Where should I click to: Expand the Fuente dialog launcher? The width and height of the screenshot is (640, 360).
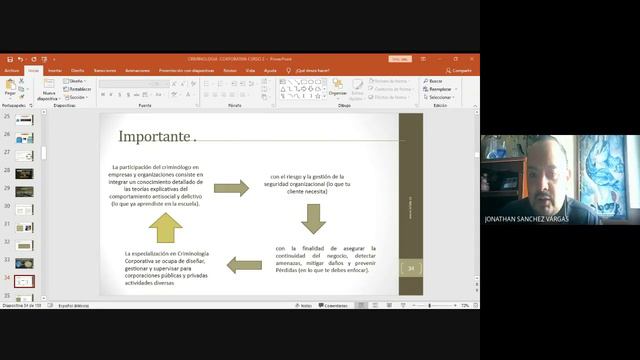coord(197,105)
